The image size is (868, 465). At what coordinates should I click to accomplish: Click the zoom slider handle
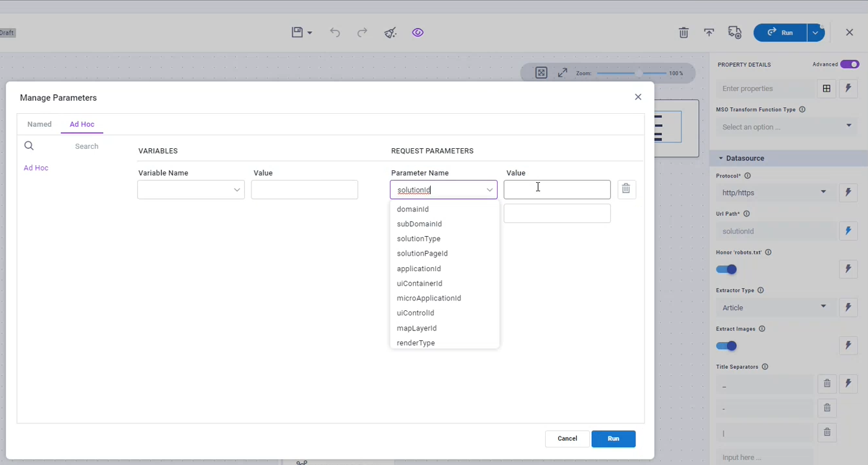pyautogui.click(x=639, y=73)
